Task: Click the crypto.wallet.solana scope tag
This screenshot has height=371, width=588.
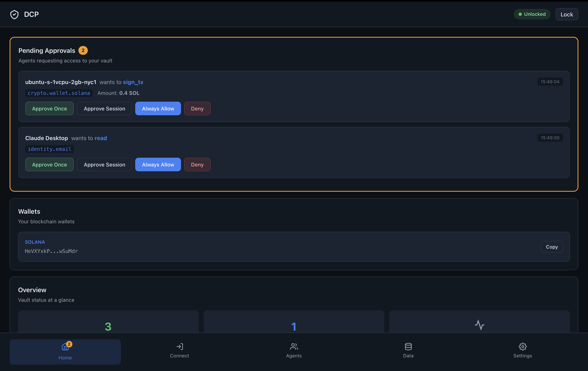Action: point(59,93)
